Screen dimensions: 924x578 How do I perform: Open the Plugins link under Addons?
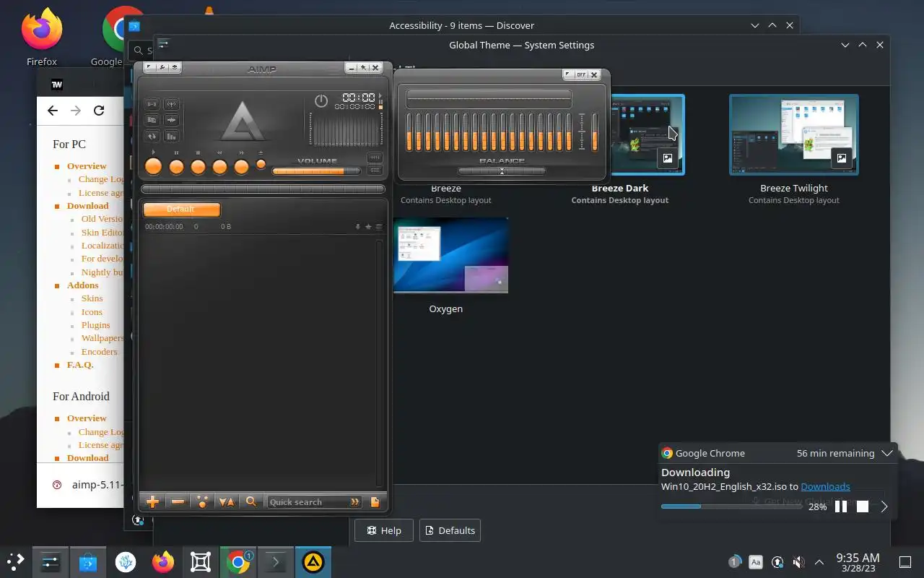point(95,325)
